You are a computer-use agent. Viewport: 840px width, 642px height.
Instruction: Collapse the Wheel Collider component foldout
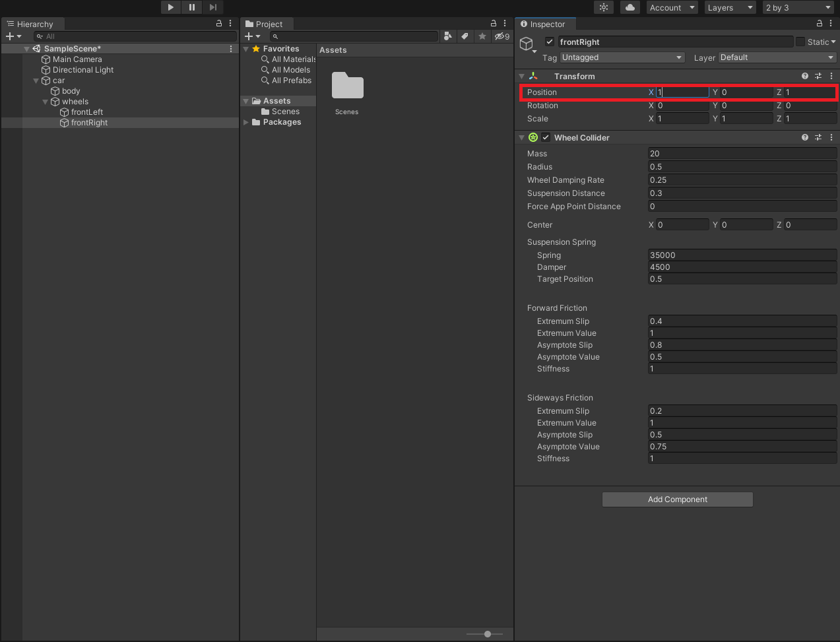point(522,138)
